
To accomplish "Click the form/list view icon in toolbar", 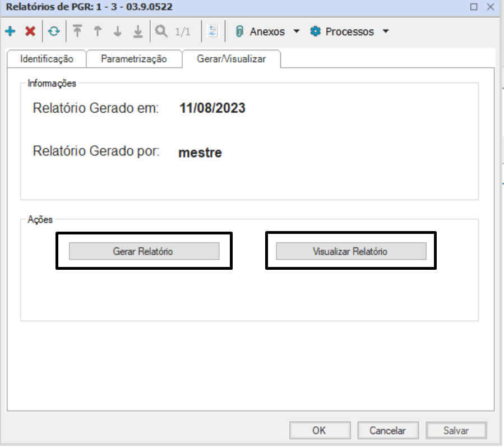I will (x=213, y=31).
